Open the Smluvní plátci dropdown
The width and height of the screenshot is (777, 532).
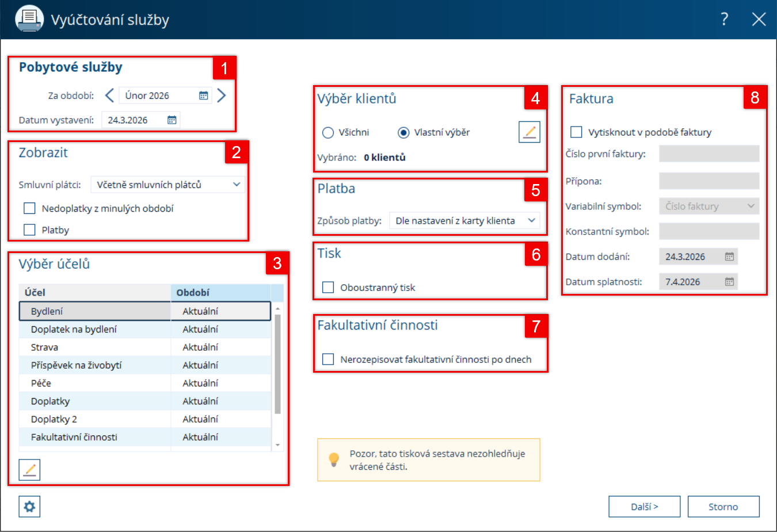[168, 185]
